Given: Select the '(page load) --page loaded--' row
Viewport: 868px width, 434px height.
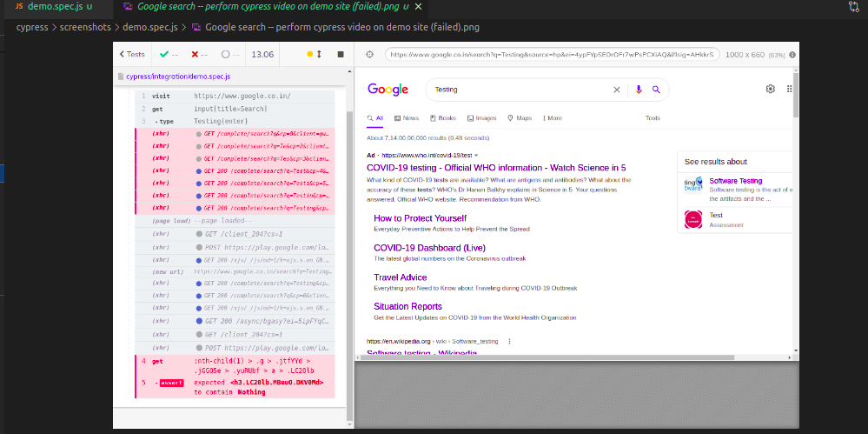Looking at the screenshot, I should [235, 221].
